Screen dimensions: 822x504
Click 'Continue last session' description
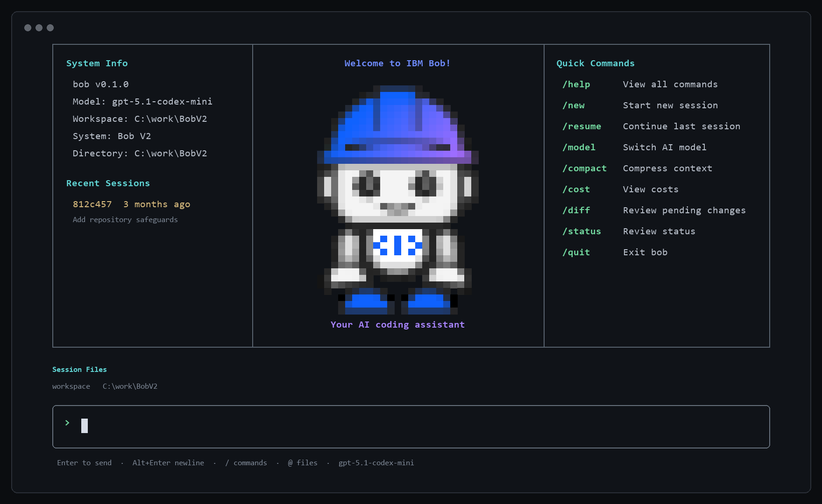pyautogui.click(x=681, y=126)
